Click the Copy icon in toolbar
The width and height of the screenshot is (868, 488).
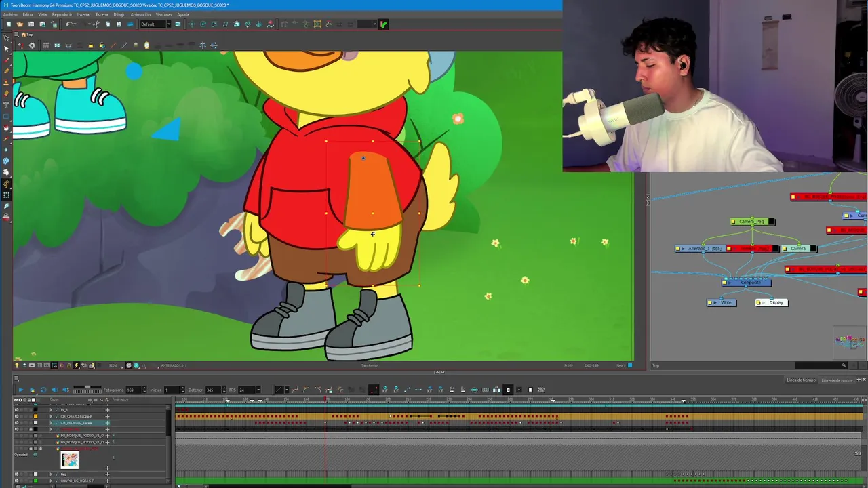[x=107, y=24]
